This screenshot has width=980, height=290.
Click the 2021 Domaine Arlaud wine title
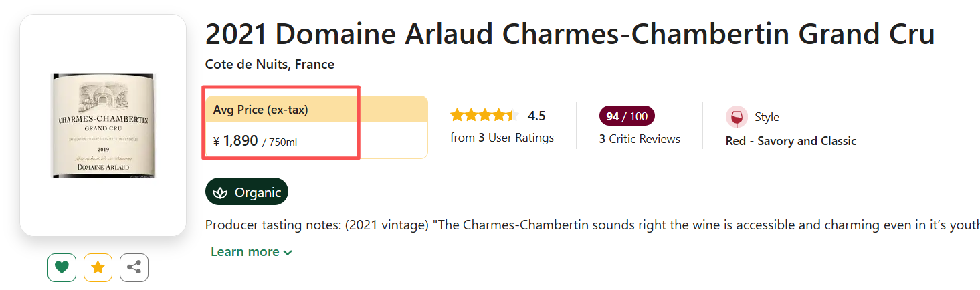tap(569, 34)
